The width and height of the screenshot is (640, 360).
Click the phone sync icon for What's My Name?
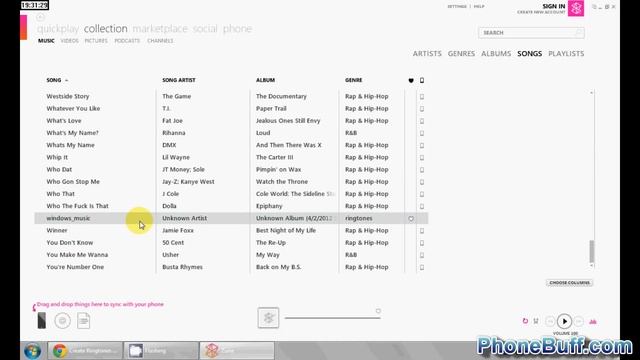coord(422,133)
